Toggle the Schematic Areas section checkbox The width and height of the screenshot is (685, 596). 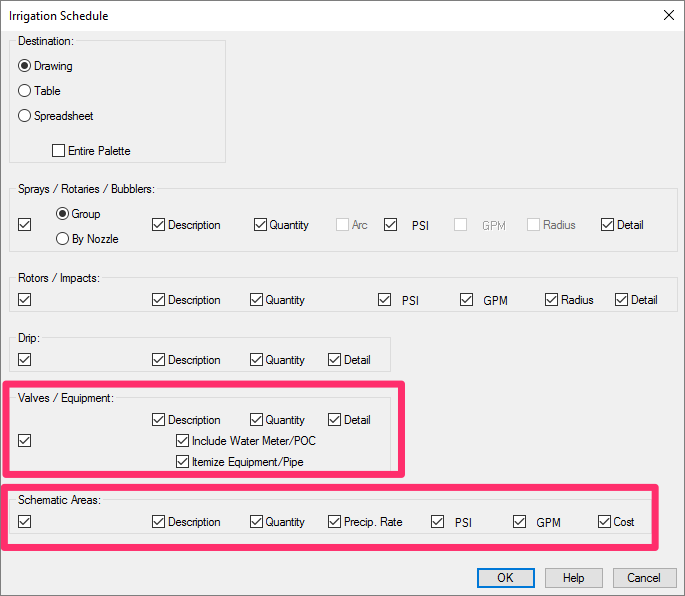(x=24, y=521)
